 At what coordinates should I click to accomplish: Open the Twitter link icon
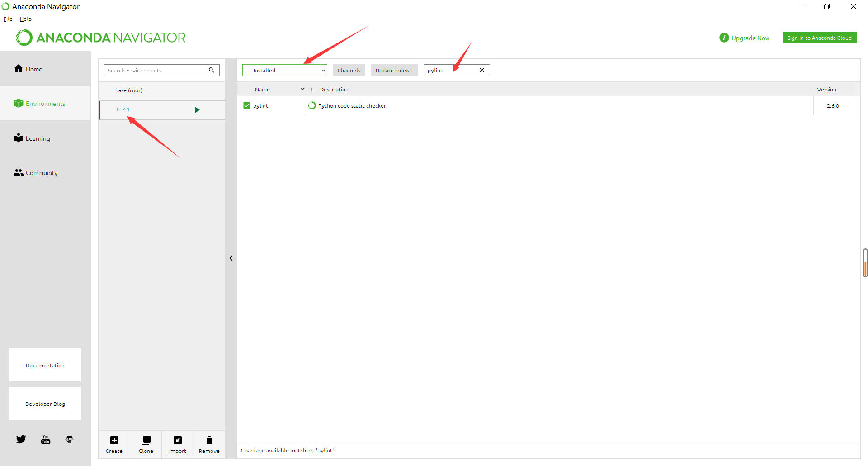tap(21, 439)
